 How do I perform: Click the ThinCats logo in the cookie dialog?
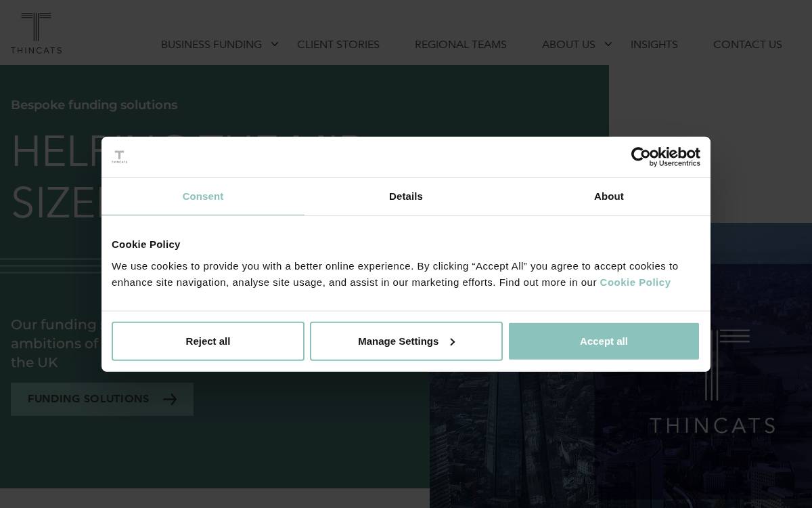point(119,157)
